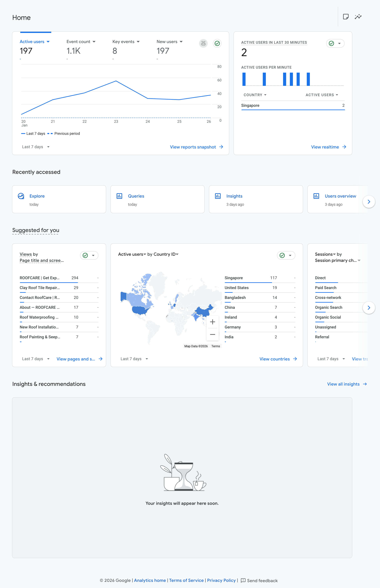Open Terms of Service footer link
Viewport: 380px width, 588px height.
pyautogui.click(x=186, y=580)
